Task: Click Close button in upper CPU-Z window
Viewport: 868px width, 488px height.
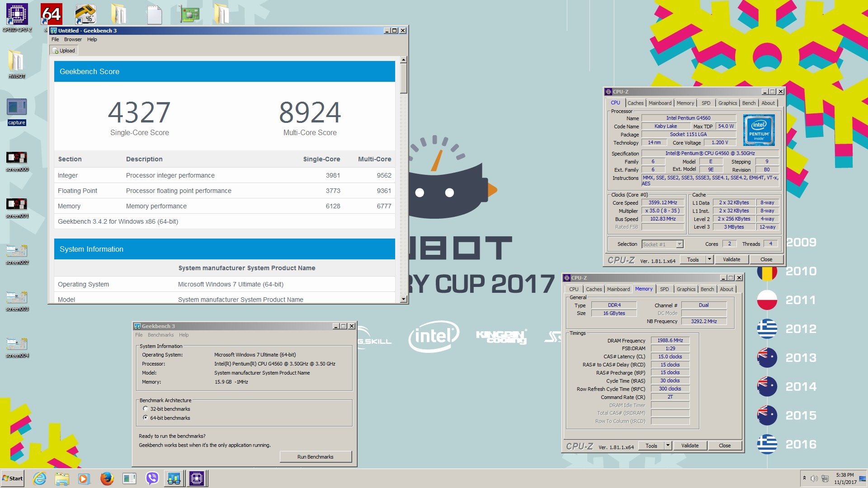Action: coord(766,259)
